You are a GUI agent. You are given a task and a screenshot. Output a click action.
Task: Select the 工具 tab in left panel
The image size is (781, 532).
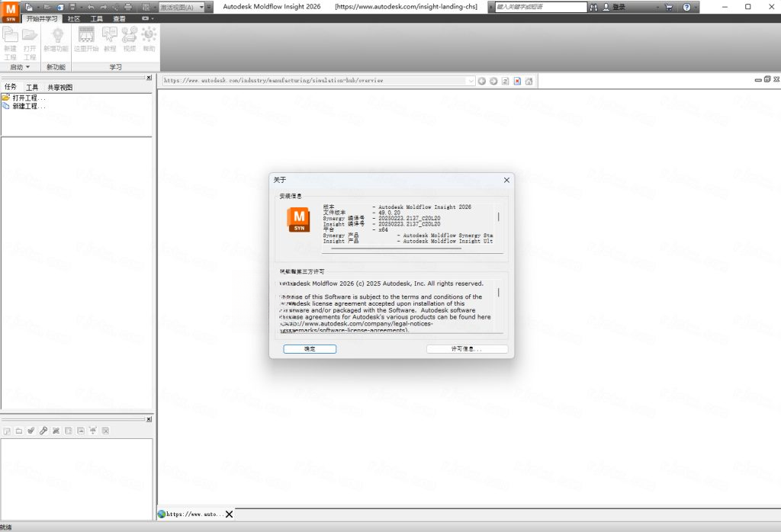pyautogui.click(x=32, y=88)
